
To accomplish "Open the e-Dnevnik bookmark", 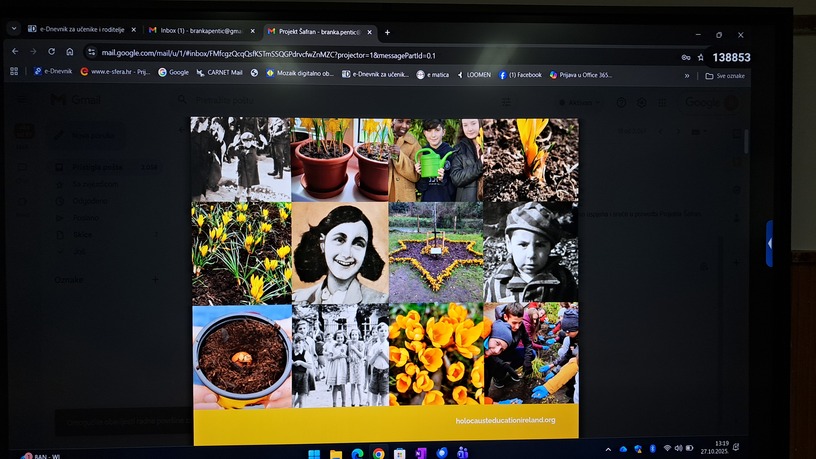I will (x=51, y=72).
